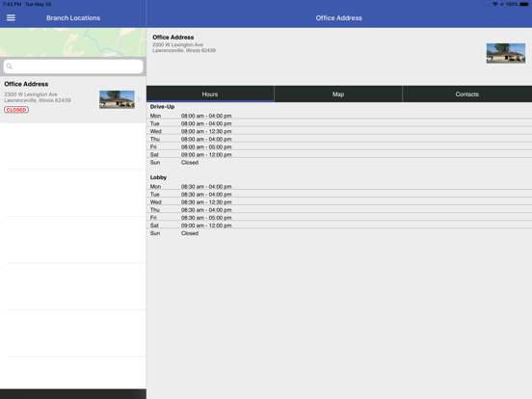Click the Wi-Fi icon in status bar

click(495, 5)
